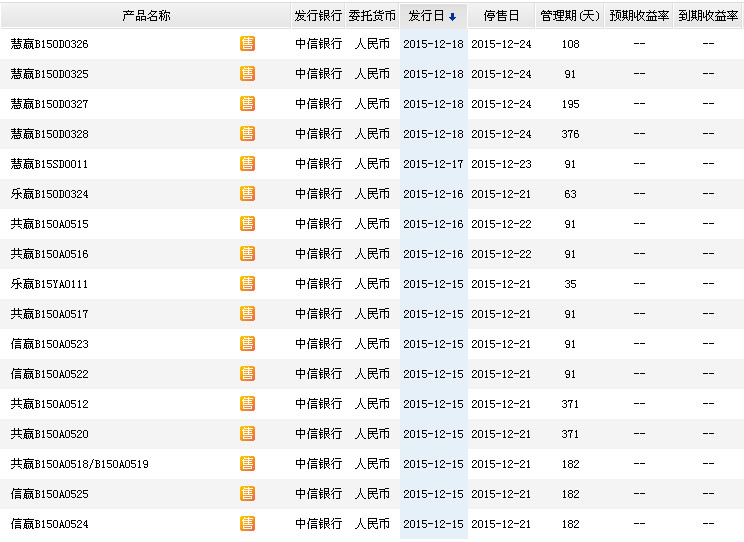Open product 共赢B150A0512

click(x=50, y=404)
